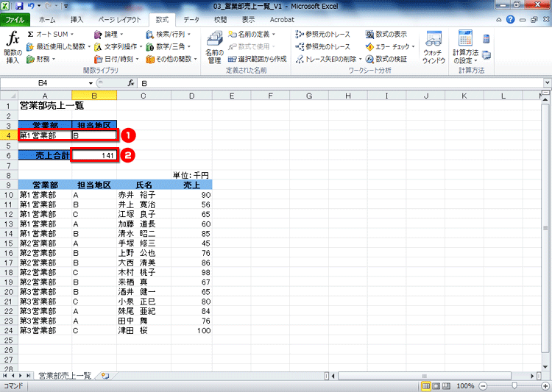Open the Error Checking dropdown arrow
The image size is (552, 392).
point(414,46)
